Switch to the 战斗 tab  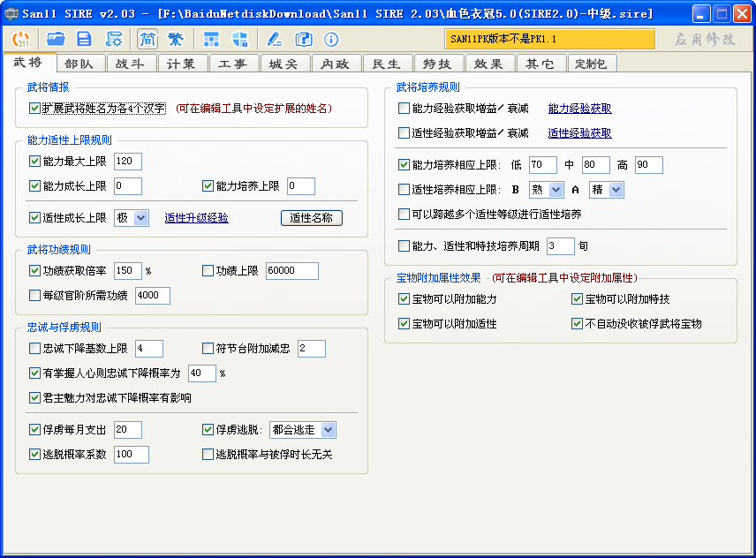point(132,64)
